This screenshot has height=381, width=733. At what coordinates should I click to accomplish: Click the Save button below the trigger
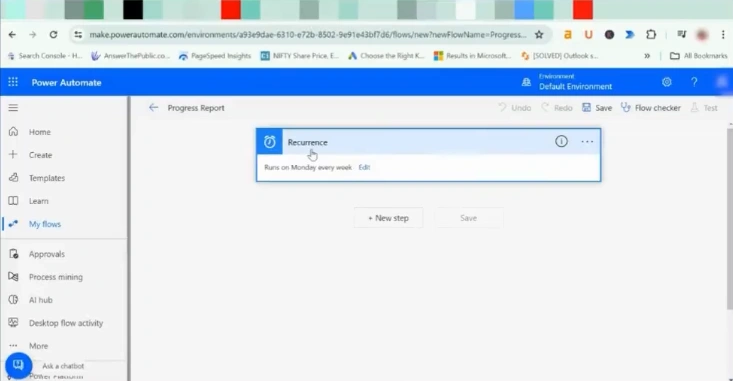[x=469, y=218]
